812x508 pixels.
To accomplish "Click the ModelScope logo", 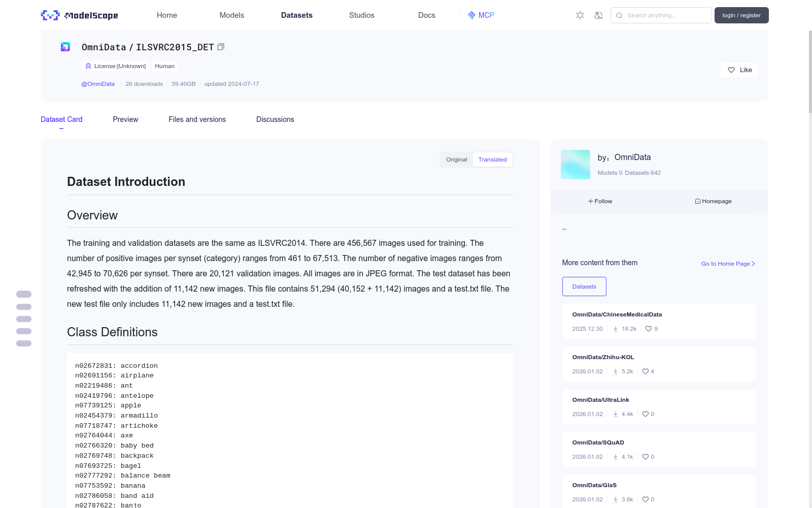I will (80, 15).
